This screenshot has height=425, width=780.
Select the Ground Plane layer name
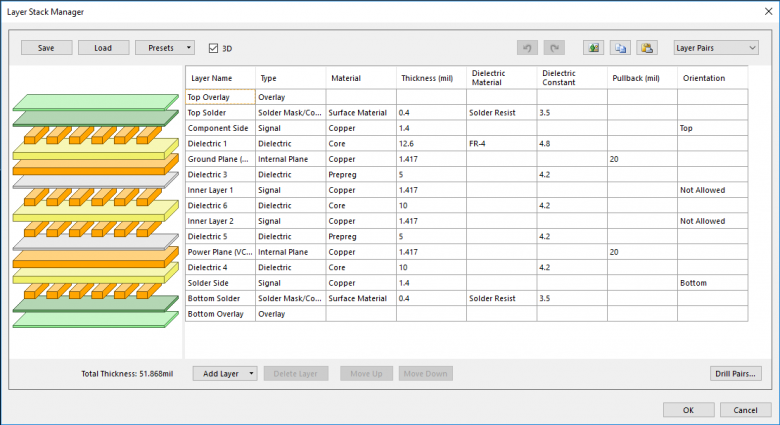[220, 159]
